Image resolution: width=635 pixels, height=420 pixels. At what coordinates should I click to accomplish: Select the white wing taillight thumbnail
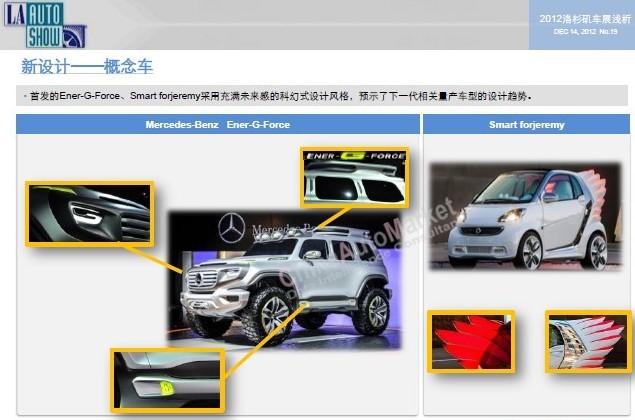pyautogui.click(x=588, y=341)
